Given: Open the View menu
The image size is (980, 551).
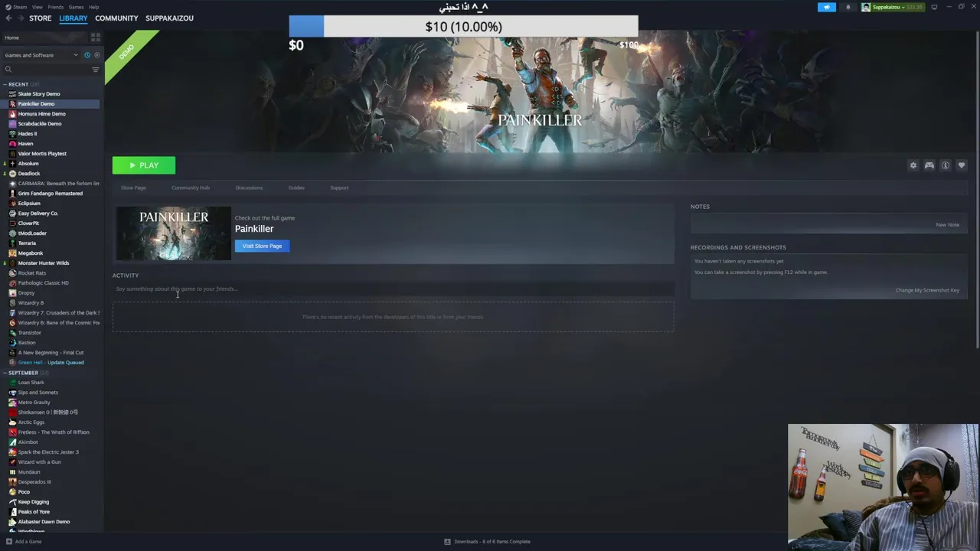Looking at the screenshot, I should (37, 7).
